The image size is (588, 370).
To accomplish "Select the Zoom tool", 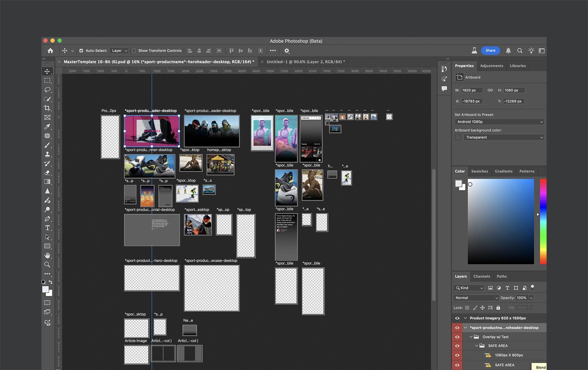I will coord(47,264).
